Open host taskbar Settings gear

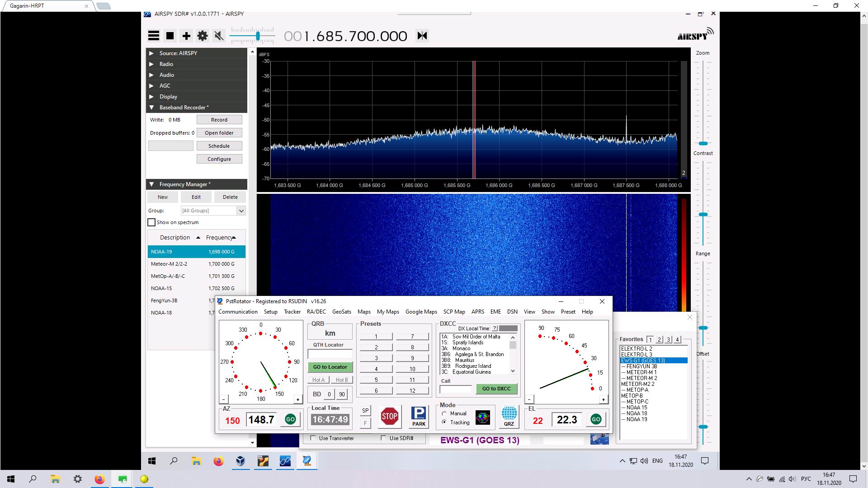tap(77, 479)
